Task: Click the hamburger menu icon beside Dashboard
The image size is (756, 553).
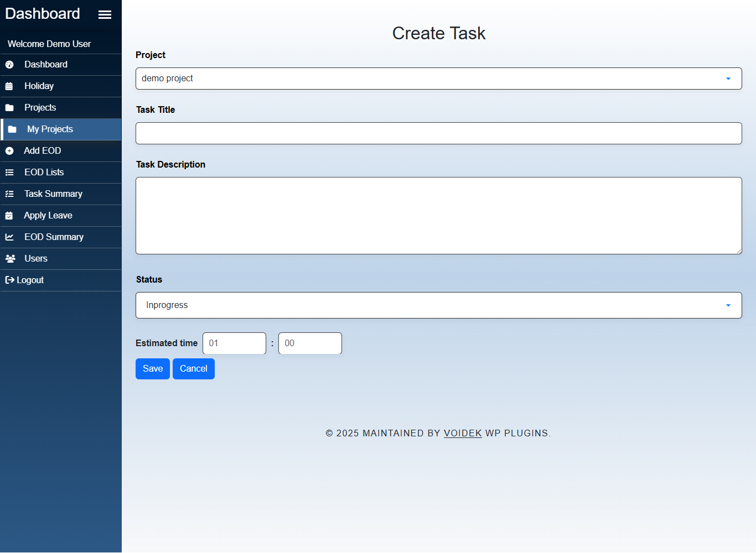Action: 105,15
